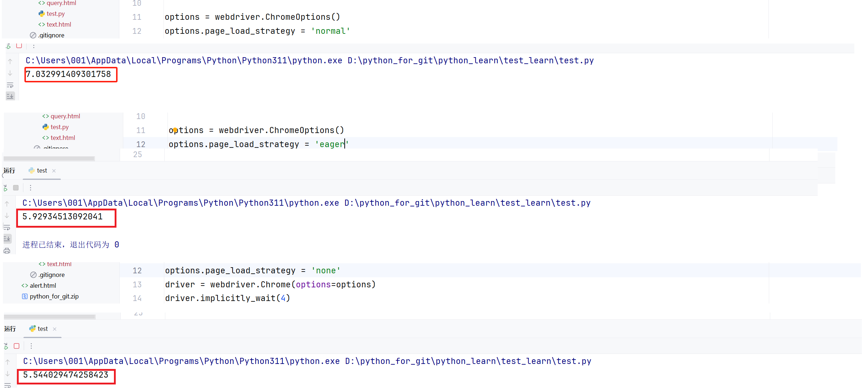Rerun test using icon beside grey stop button
Image resolution: width=868 pixels, height=392 pixels.
(x=5, y=188)
